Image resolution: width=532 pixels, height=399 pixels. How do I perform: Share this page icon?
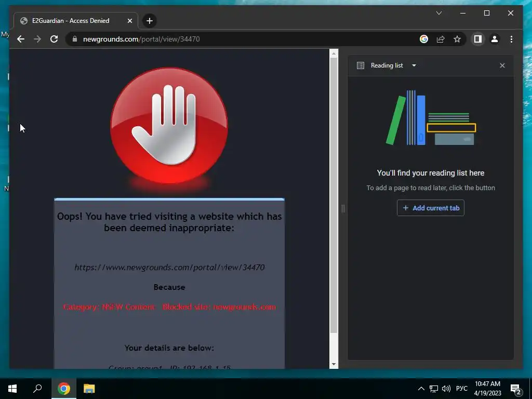(x=441, y=39)
